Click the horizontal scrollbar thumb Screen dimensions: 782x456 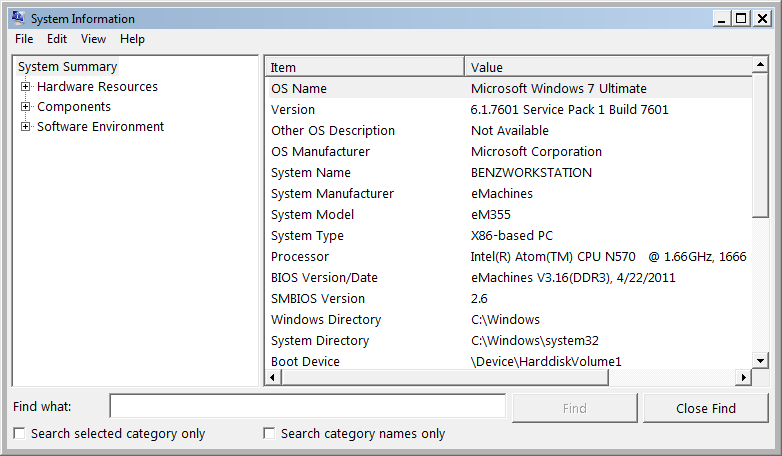tap(445, 377)
